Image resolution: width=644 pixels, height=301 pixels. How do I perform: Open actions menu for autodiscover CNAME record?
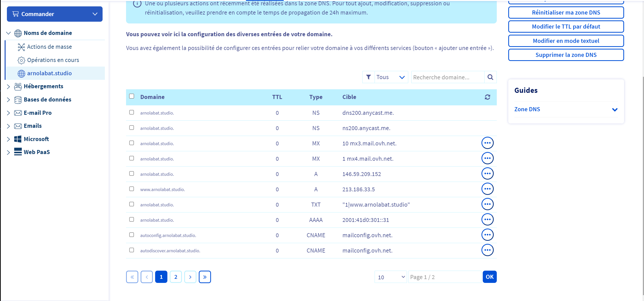pyautogui.click(x=487, y=250)
